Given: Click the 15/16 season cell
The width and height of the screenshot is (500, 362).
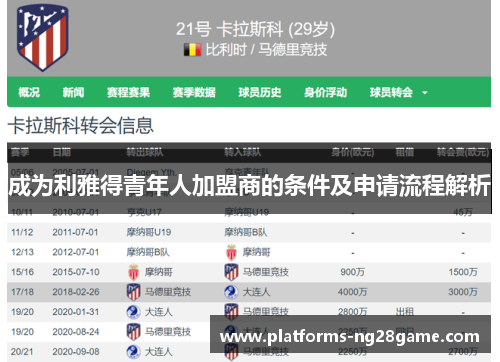Looking at the screenshot, I should (x=22, y=272).
